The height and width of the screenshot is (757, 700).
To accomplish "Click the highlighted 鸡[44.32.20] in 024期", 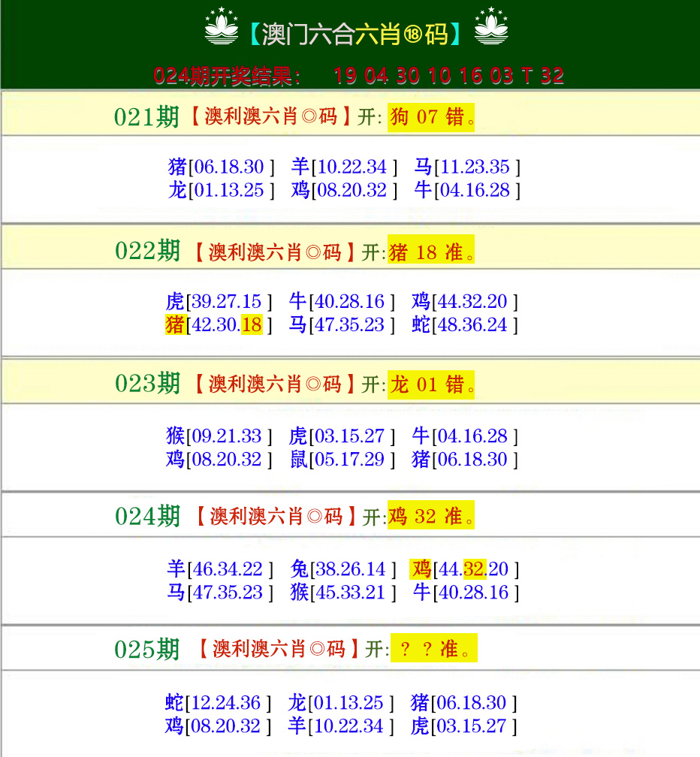I will point(465,570).
